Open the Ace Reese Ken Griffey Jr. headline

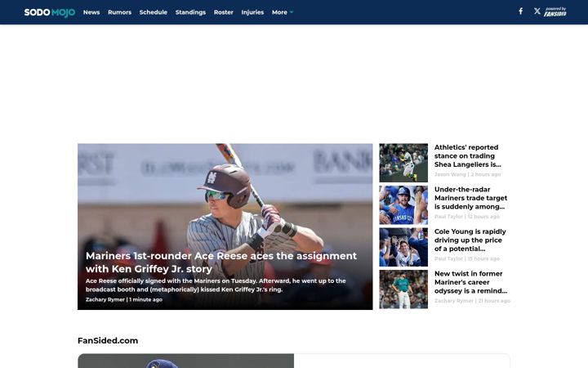221,263
